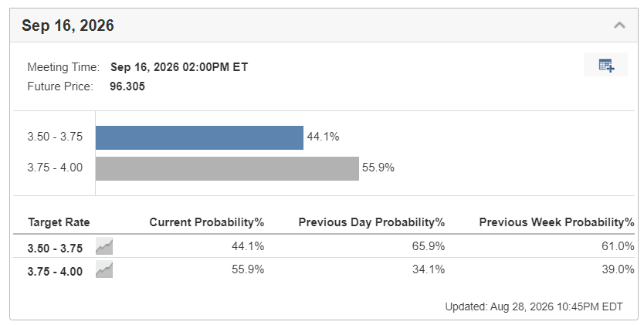Viewport: 644px width, 325px height.
Task: Select the 3.75 - 4.00 table row label
Action: (x=55, y=272)
